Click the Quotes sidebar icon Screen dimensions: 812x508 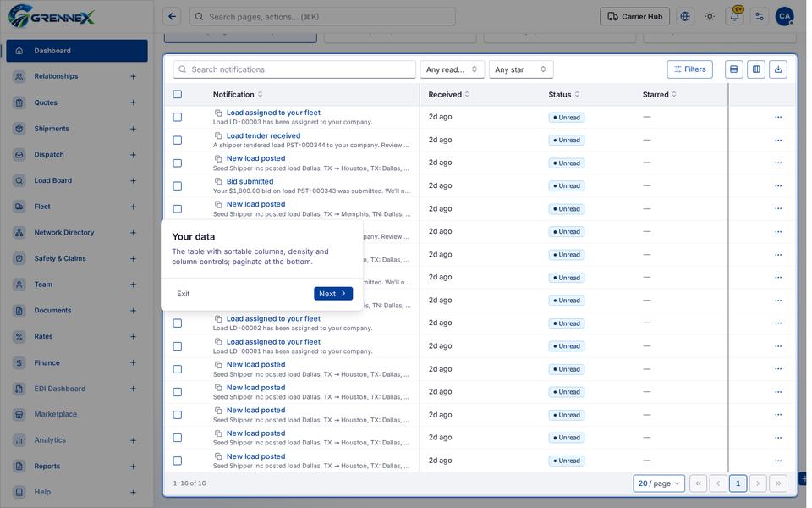(19, 102)
